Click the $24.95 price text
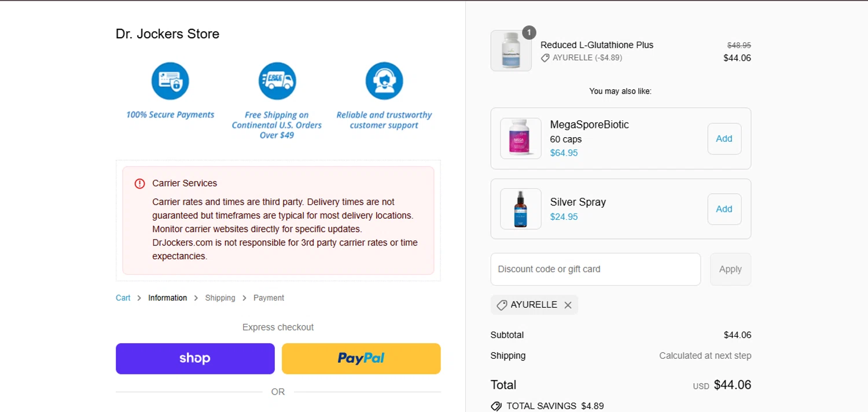 tap(564, 217)
